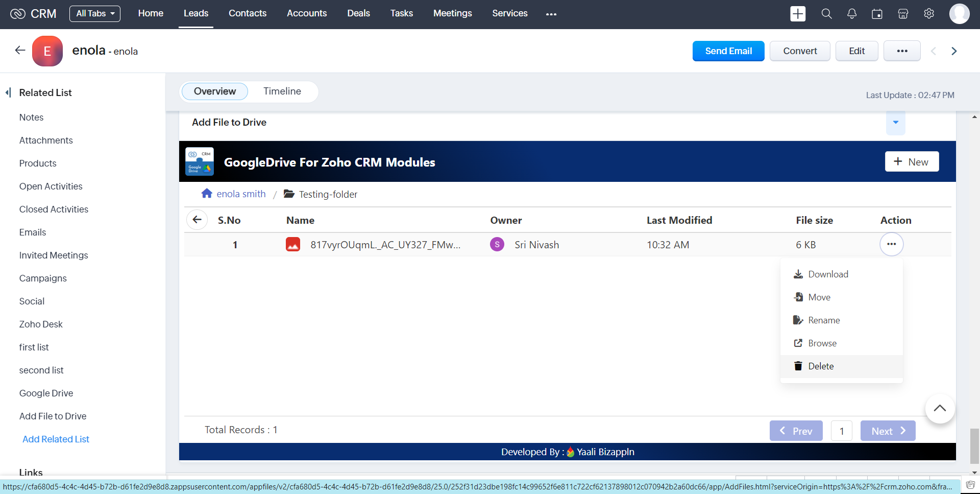Expand the Add File to Drive dropdown arrow
This screenshot has height=494, width=980.
tap(895, 123)
